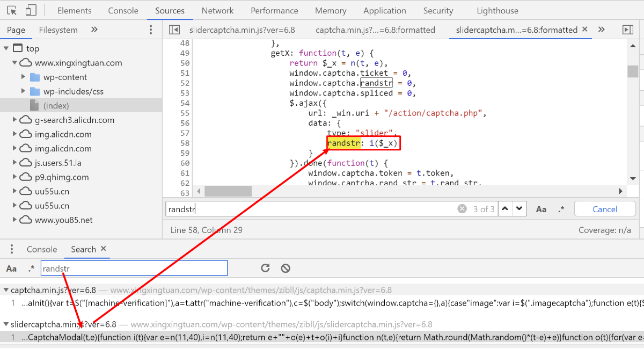
Task: Switch to the Security tab
Action: tap(438, 11)
